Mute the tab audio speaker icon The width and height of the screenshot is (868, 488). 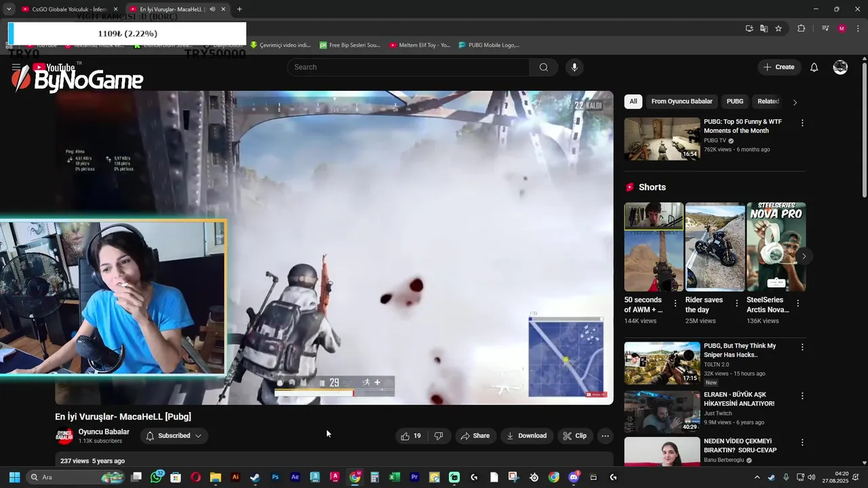(212, 9)
